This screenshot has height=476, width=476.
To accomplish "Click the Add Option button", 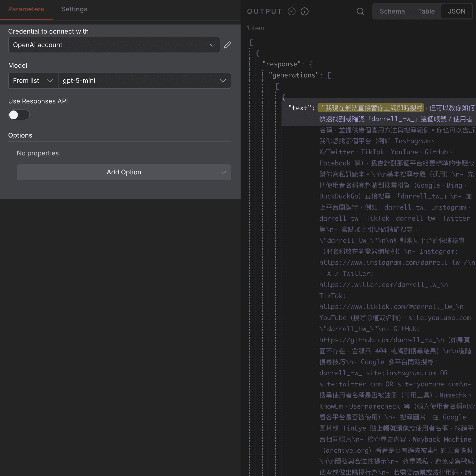I will coord(124,172).
